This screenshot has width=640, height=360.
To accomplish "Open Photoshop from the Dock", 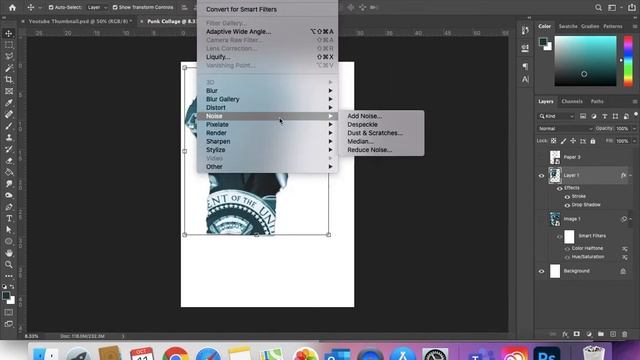I will (x=547, y=353).
